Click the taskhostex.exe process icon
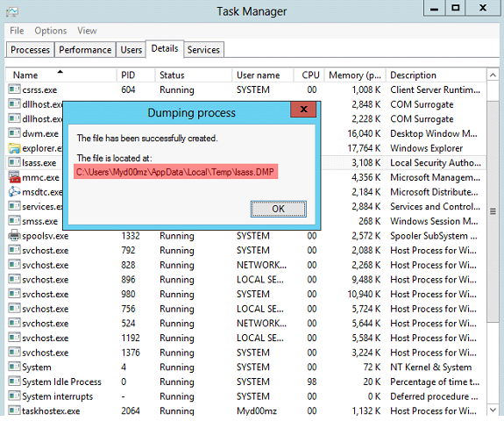Image resolution: width=504 pixels, height=421 pixels. coord(15,410)
